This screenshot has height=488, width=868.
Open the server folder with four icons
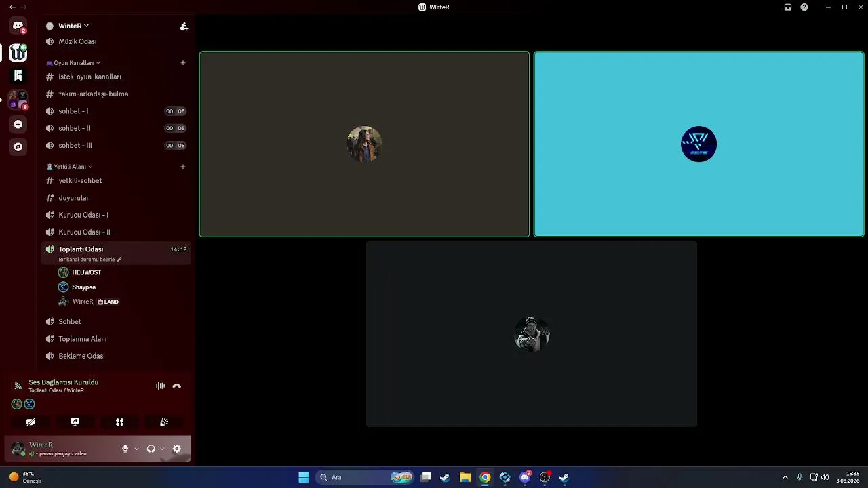pos(18,100)
